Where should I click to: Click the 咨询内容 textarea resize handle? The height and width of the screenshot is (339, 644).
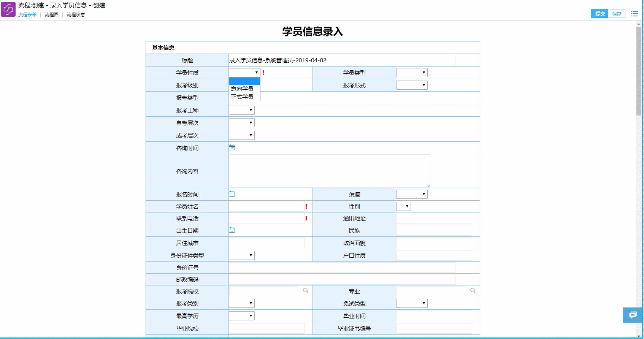point(428,185)
